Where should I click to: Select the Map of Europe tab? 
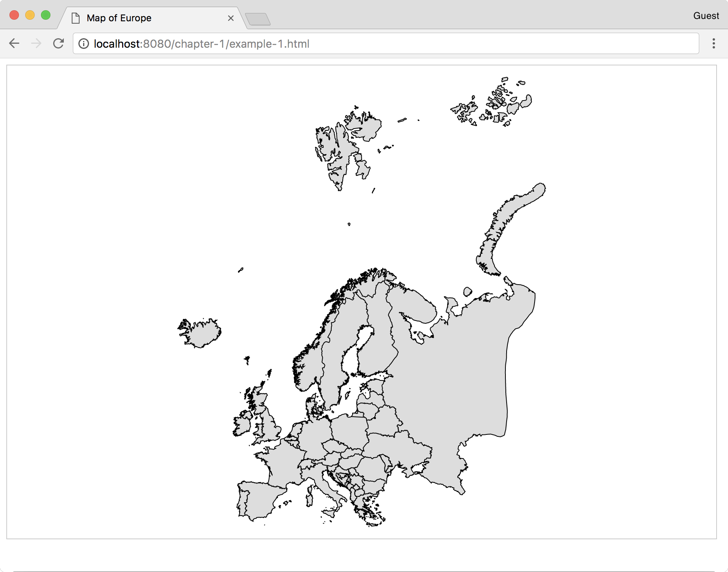[x=152, y=18]
